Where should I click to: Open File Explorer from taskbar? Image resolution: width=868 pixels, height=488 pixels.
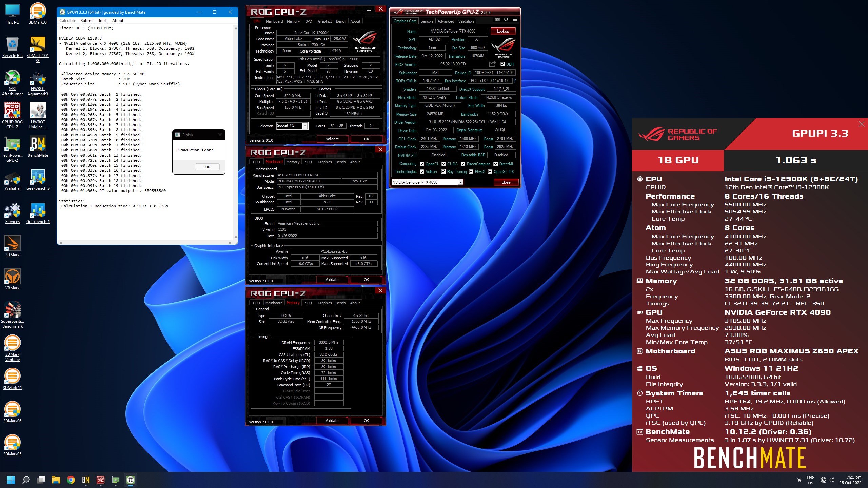coord(56,480)
